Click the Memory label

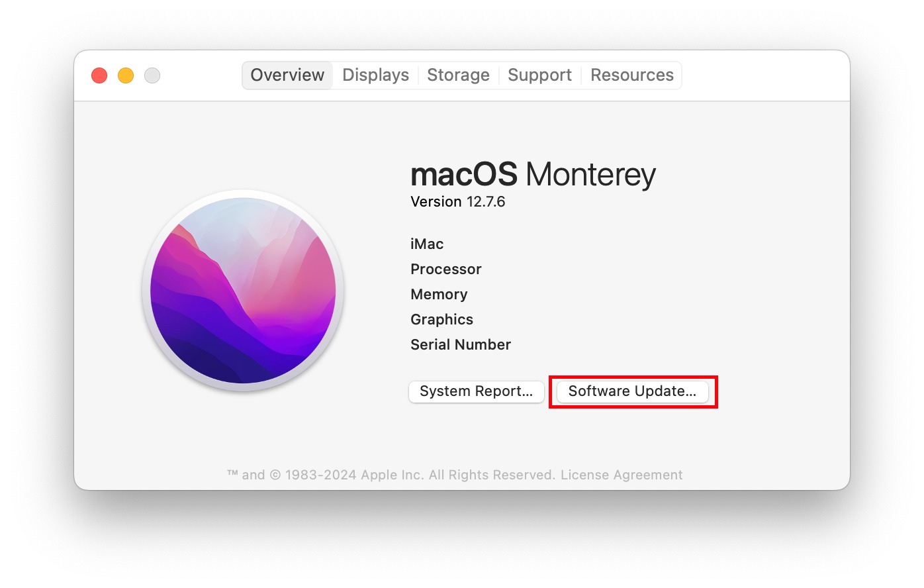pyautogui.click(x=439, y=294)
